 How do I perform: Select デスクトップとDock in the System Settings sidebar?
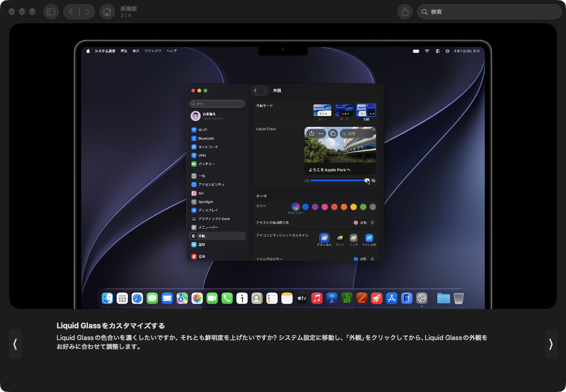[x=218, y=219]
